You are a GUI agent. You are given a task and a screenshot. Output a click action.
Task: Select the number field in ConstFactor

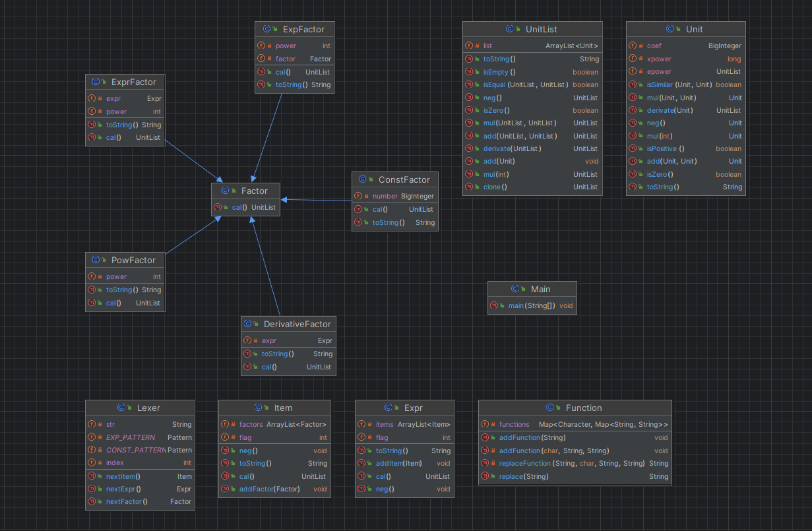click(x=394, y=196)
